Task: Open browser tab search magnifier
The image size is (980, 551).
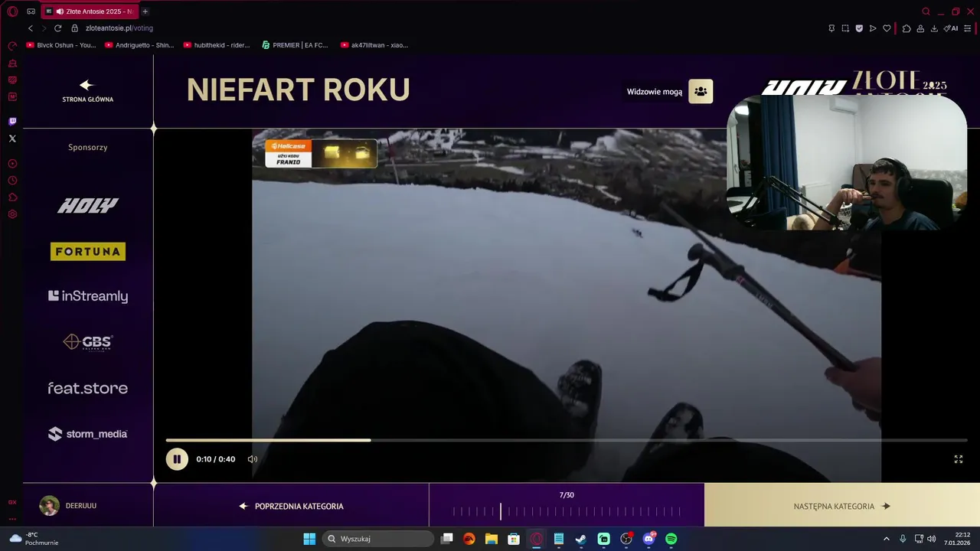Action: [926, 11]
